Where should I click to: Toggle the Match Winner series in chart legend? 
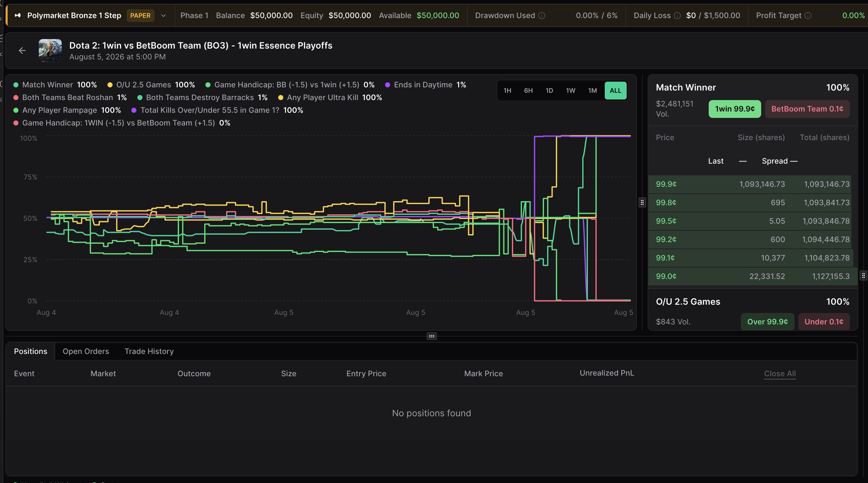(x=55, y=85)
